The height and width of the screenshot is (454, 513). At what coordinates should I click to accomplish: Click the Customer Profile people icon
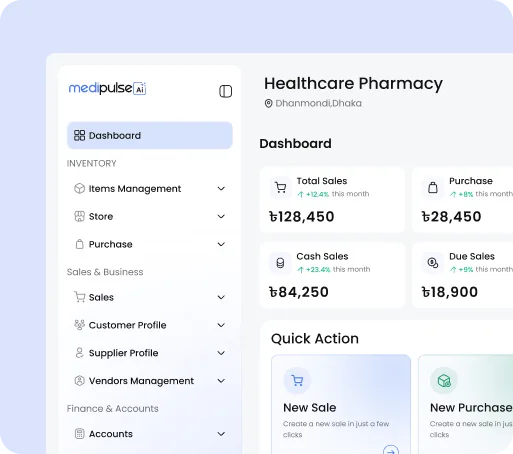[79, 325]
